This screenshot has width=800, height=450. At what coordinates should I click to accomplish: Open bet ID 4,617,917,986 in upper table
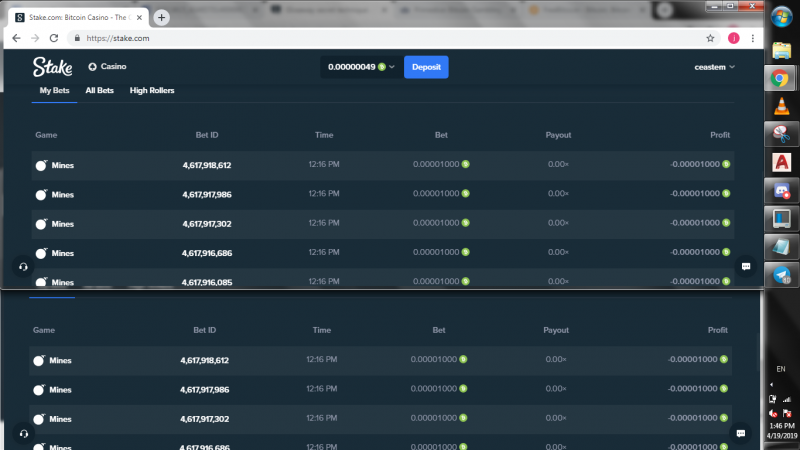tap(207, 194)
